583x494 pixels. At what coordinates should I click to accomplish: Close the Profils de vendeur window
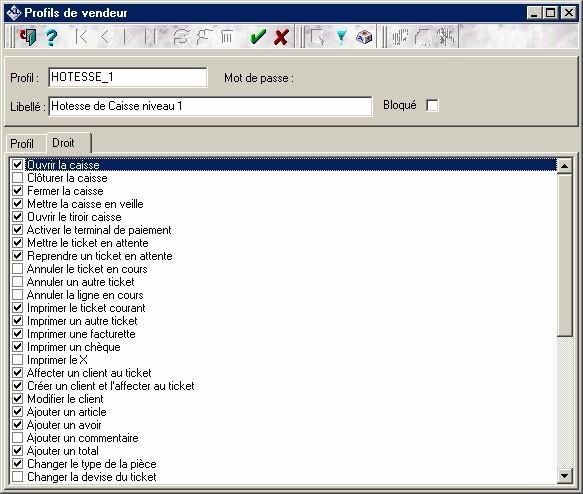pos(568,13)
